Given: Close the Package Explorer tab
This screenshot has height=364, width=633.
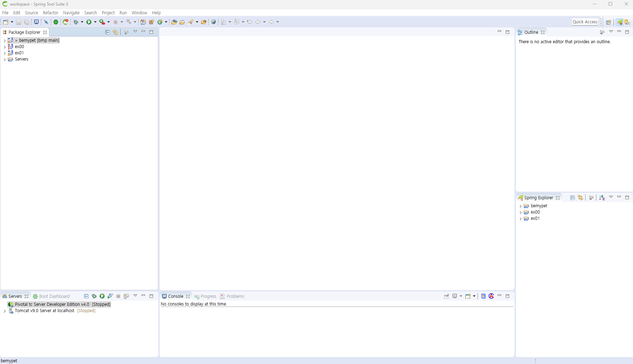Looking at the screenshot, I should (45, 32).
